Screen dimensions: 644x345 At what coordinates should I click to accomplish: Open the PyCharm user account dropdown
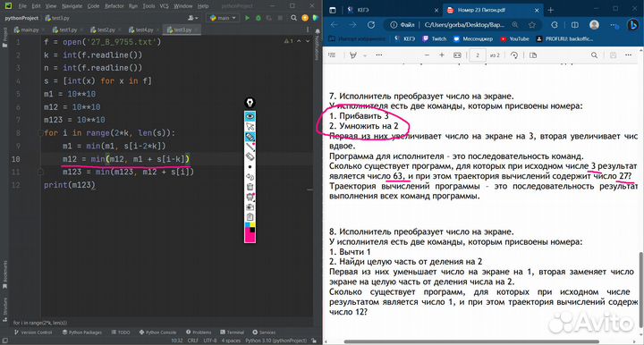(192, 18)
